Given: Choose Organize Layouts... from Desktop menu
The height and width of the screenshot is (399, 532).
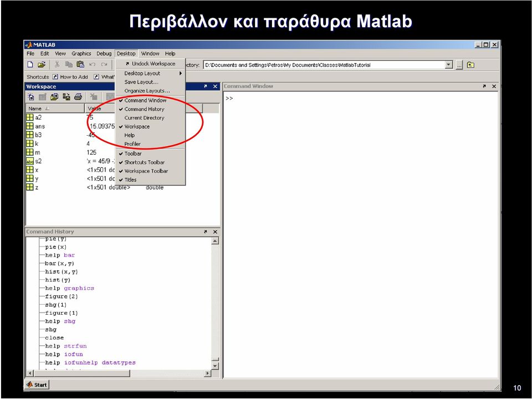Looking at the screenshot, I should pyautogui.click(x=150, y=91).
